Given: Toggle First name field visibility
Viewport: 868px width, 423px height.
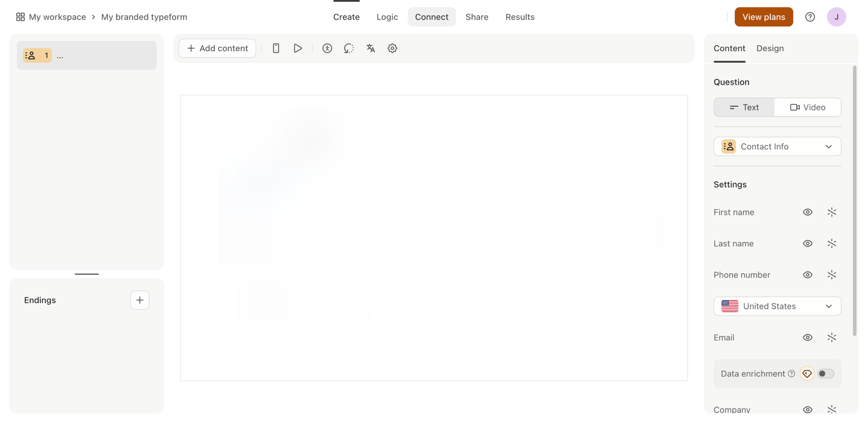Looking at the screenshot, I should coord(807,212).
